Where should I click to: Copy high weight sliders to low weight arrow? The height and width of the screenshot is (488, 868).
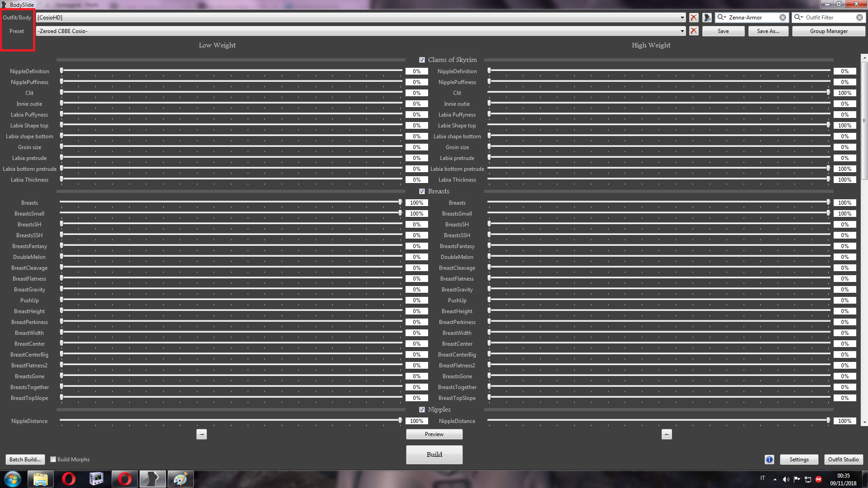[666, 434]
